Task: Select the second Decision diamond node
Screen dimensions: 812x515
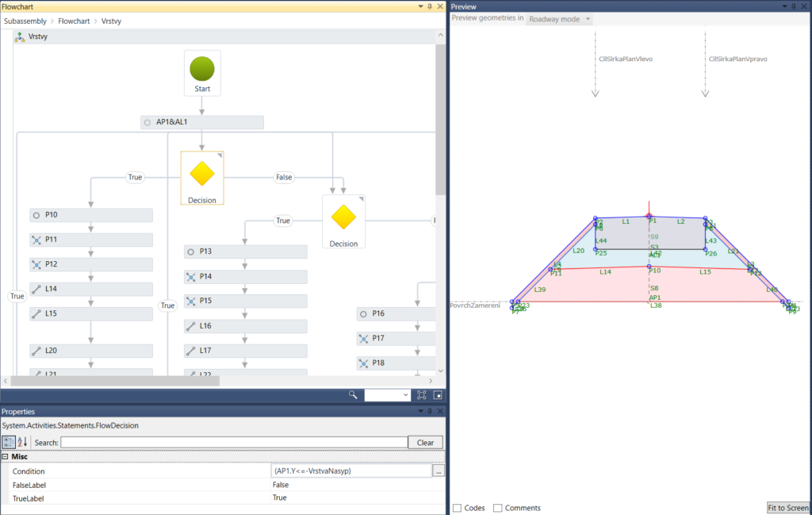Action: pyautogui.click(x=343, y=217)
